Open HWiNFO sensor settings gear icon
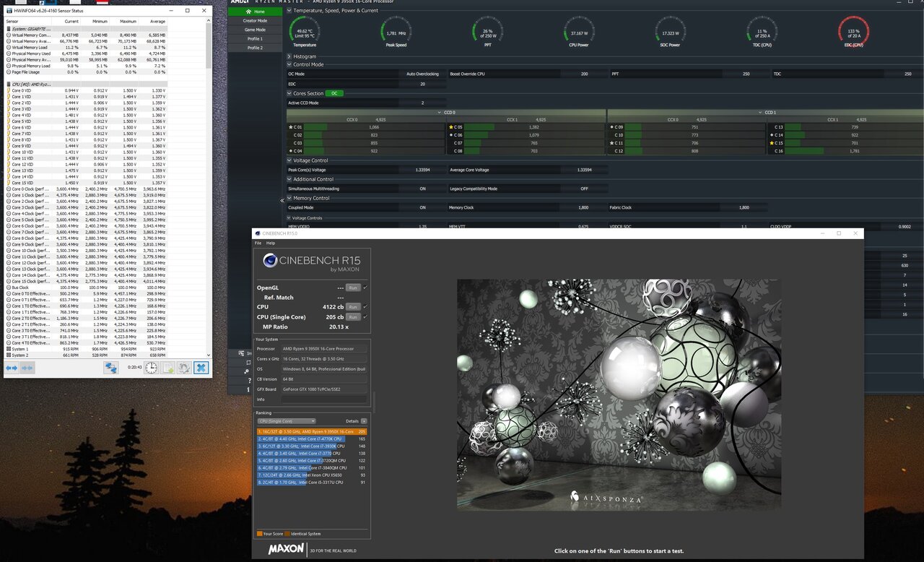This screenshot has width=924, height=562. pyautogui.click(x=184, y=368)
